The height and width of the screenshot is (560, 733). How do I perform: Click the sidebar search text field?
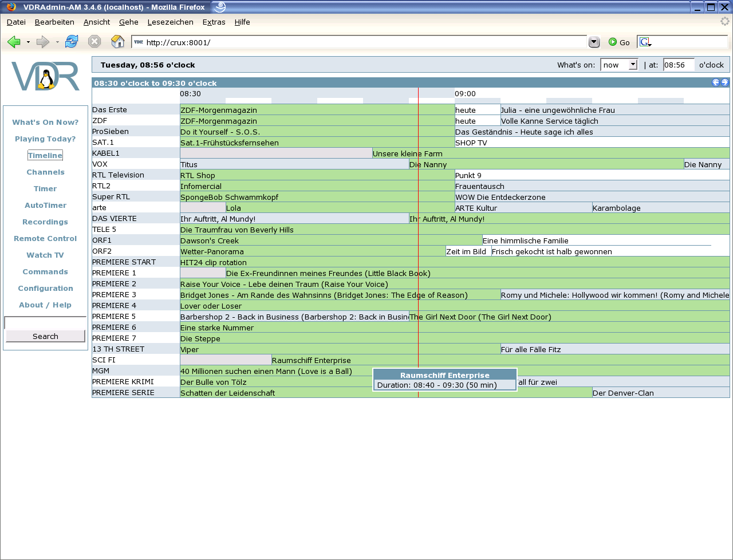point(45,323)
